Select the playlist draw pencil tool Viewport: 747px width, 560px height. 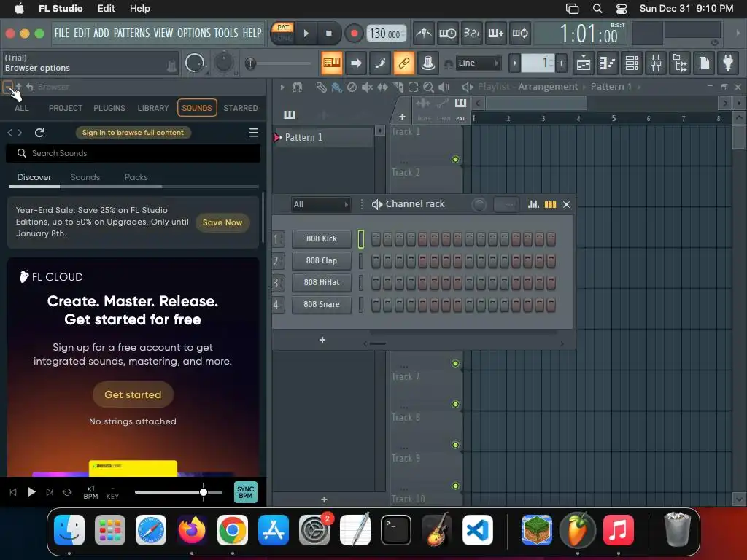pos(322,87)
